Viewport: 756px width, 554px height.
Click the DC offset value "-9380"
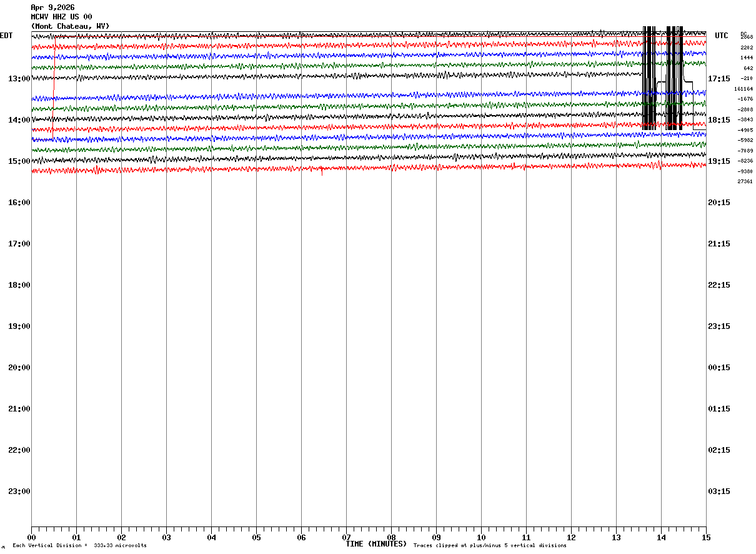pos(745,171)
